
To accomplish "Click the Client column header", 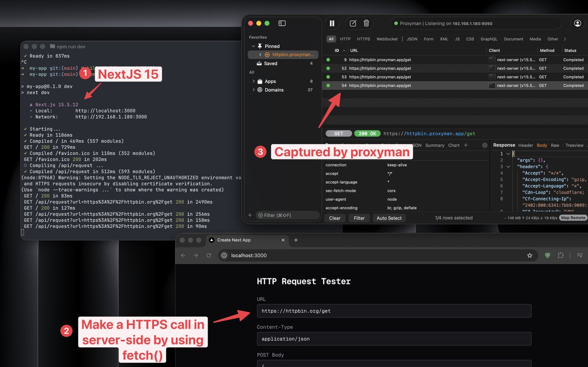I will [494, 50].
